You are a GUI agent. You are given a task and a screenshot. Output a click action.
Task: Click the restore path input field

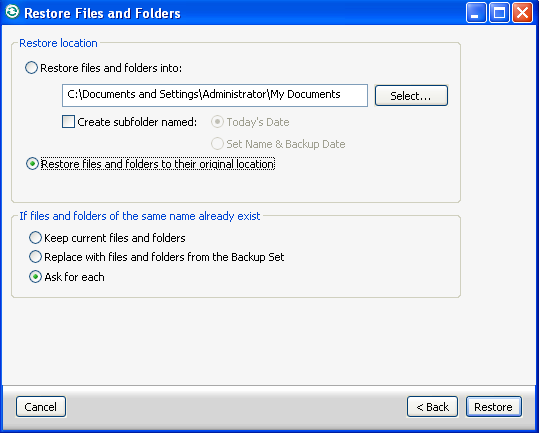pyautogui.click(x=215, y=95)
